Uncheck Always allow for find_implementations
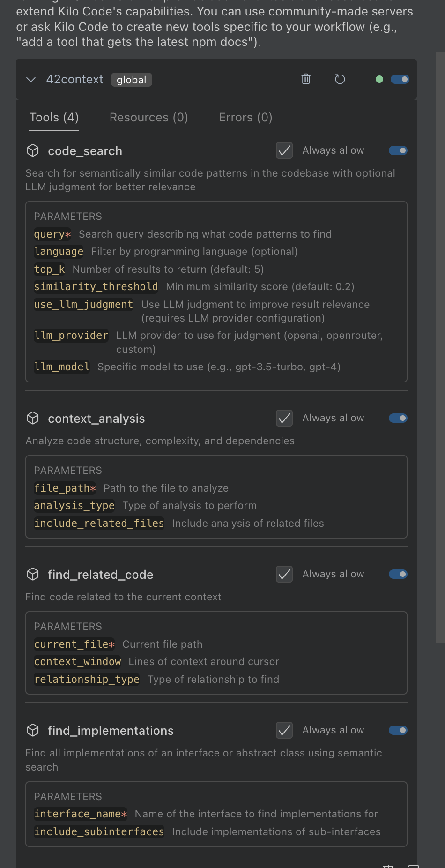The image size is (445, 868). [x=284, y=730]
